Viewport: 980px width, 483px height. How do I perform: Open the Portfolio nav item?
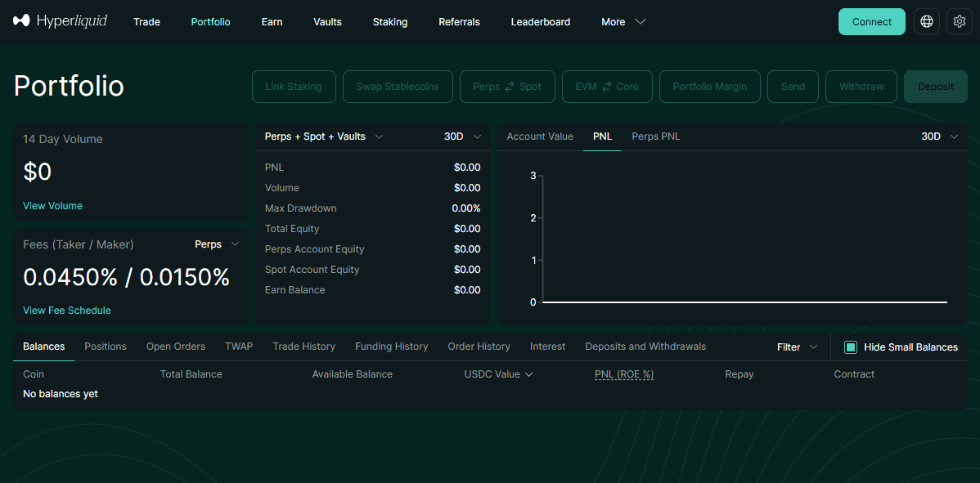coord(210,22)
